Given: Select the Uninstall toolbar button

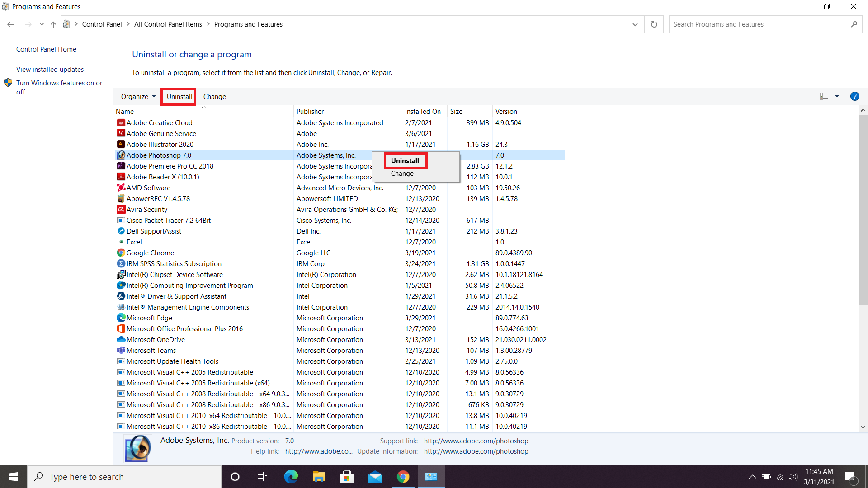Looking at the screenshot, I should [179, 96].
